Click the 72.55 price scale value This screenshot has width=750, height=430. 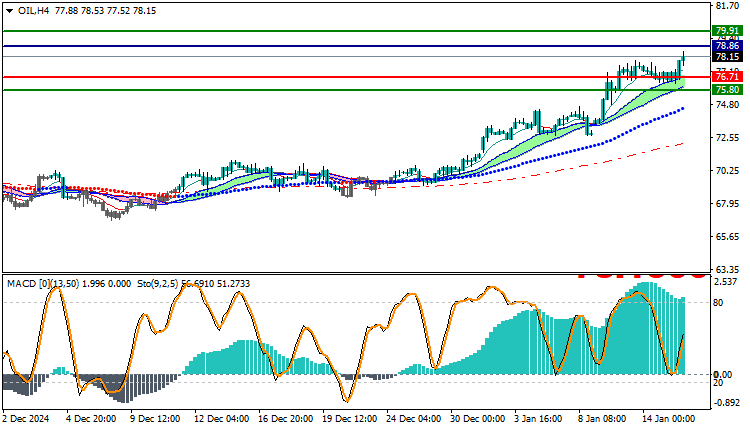click(x=728, y=138)
